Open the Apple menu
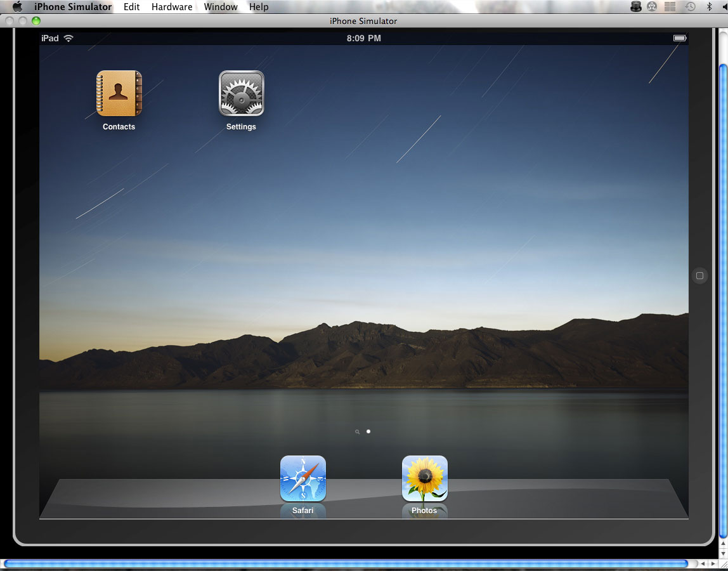 (x=18, y=6)
